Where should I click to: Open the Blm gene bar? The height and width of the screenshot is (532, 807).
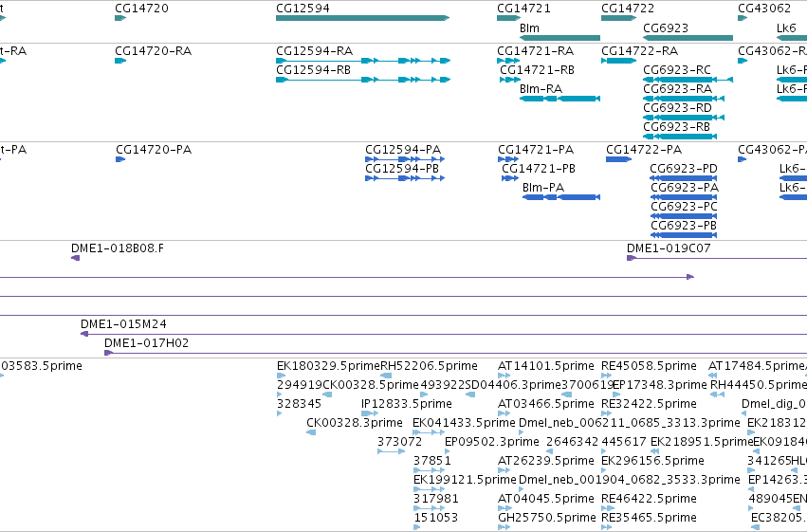pos(559,38)
